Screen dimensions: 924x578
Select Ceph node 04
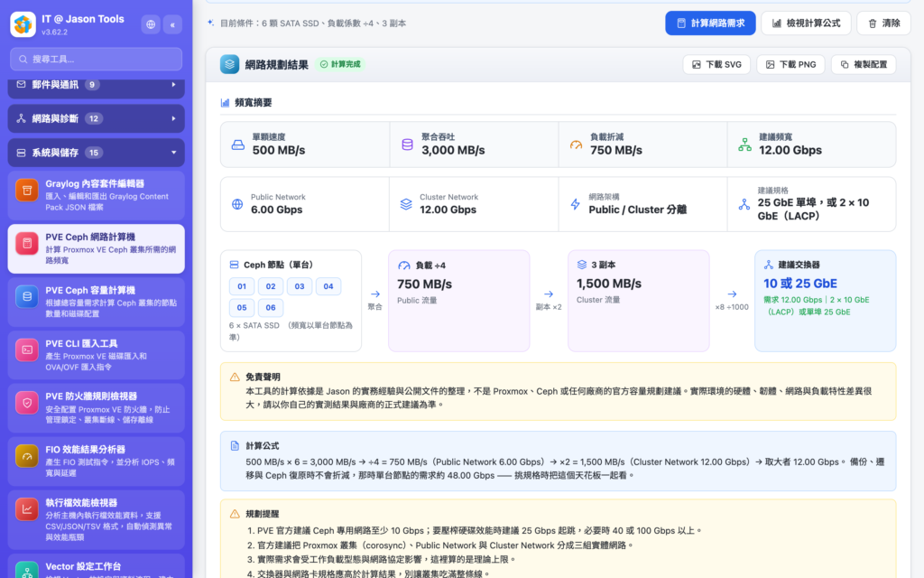click(328, 286)
